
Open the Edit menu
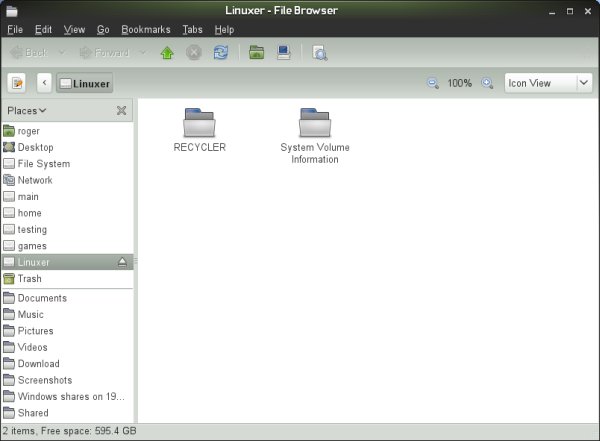point(43,29)
